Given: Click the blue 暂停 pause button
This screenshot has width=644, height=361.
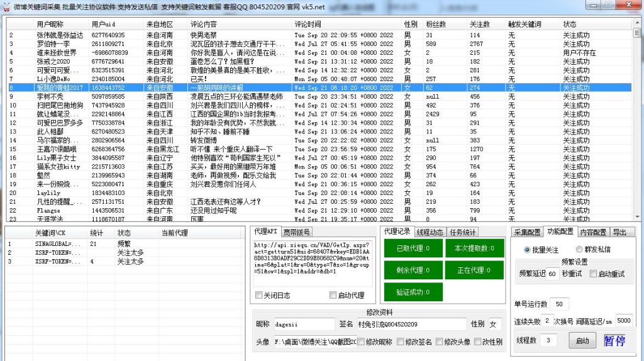Looking at the screenshot, I should (x=614, y=341).
